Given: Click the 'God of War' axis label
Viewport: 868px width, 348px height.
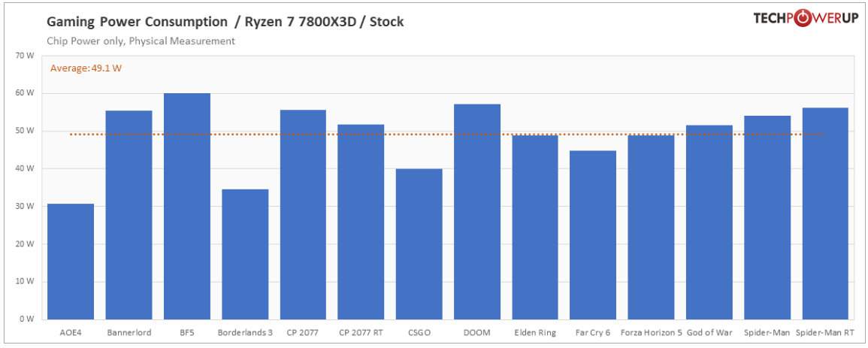Looking at the screenshot, I should pos(709,333).
